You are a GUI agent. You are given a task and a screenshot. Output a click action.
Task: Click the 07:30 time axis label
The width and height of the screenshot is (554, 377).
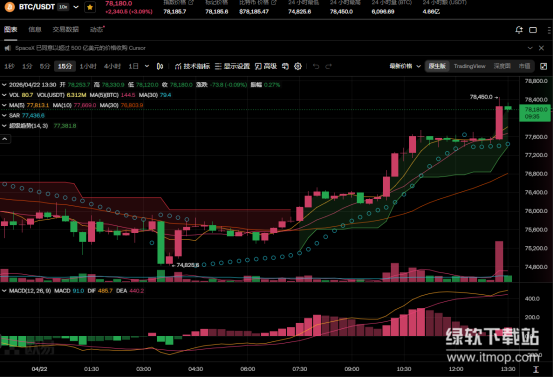tap(300, 369)
